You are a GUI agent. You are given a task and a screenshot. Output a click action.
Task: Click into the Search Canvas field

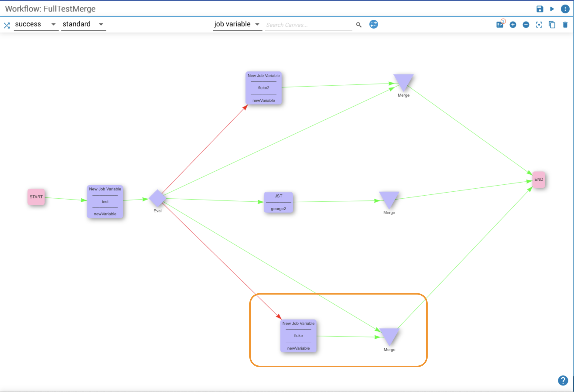point(308,25)
